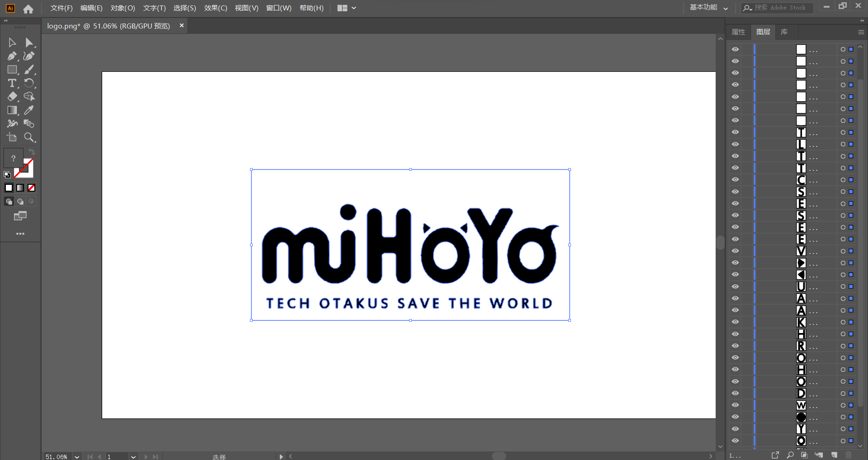This screenshot has width=868, height=460.
Task: Change screen mode at toolbar bottom
Action: 20,216
